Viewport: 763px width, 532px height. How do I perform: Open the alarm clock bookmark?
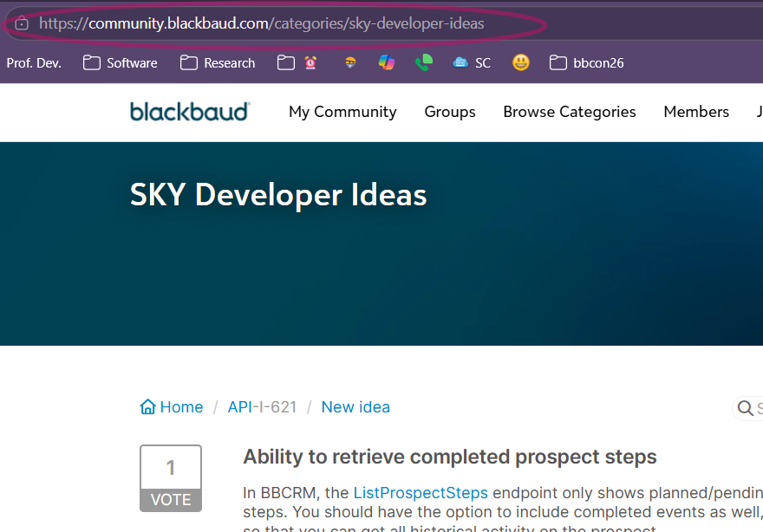(310, 62)
